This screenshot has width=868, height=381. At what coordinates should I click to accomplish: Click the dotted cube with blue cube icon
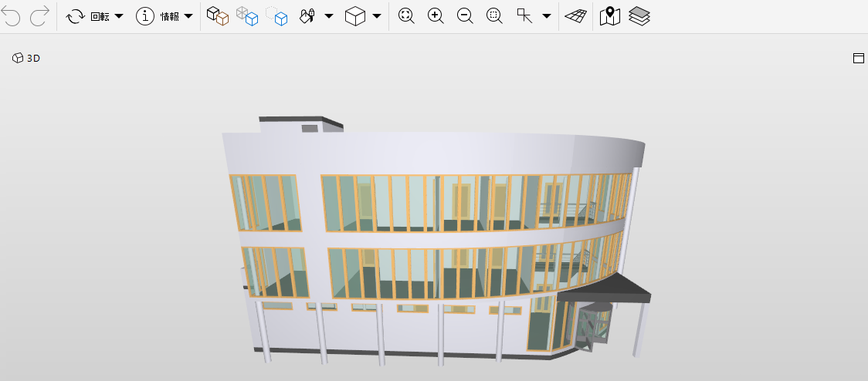point(276,16)
